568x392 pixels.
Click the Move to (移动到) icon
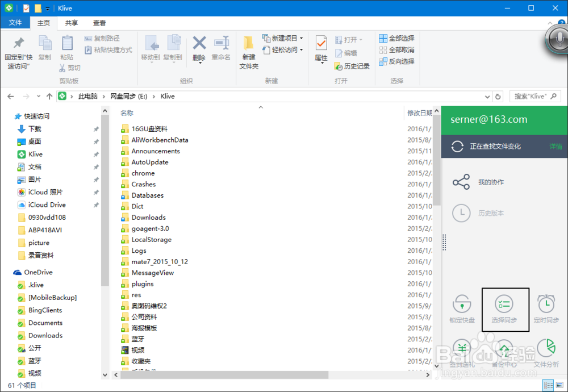152,44
